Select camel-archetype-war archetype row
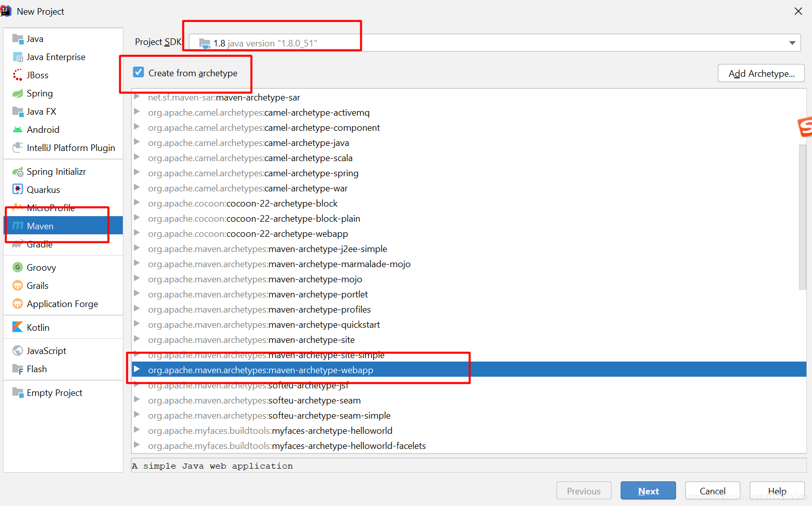Screen dimensions: 812x506 468,188
